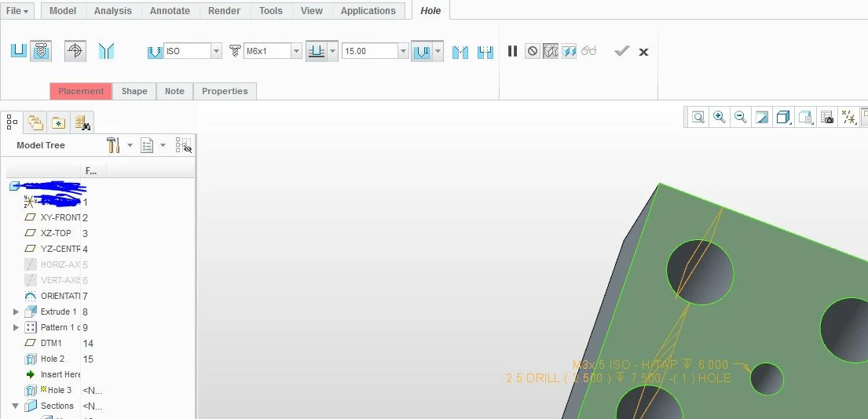Viewport: 868px width, 419px height.
Task: Click the 15.00 depth value field
Action: pos(370,51)
